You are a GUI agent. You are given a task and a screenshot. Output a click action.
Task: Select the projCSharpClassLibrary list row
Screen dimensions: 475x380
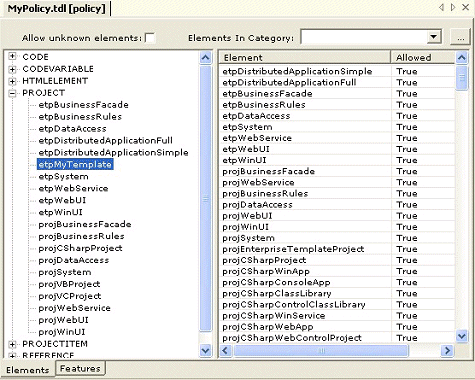(x=337, y=293)
